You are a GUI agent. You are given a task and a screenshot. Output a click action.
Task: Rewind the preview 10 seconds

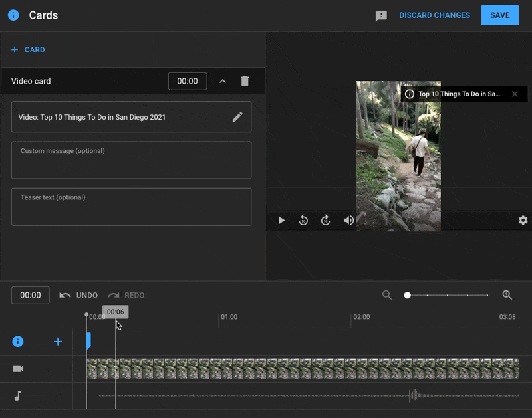[303, 220]
